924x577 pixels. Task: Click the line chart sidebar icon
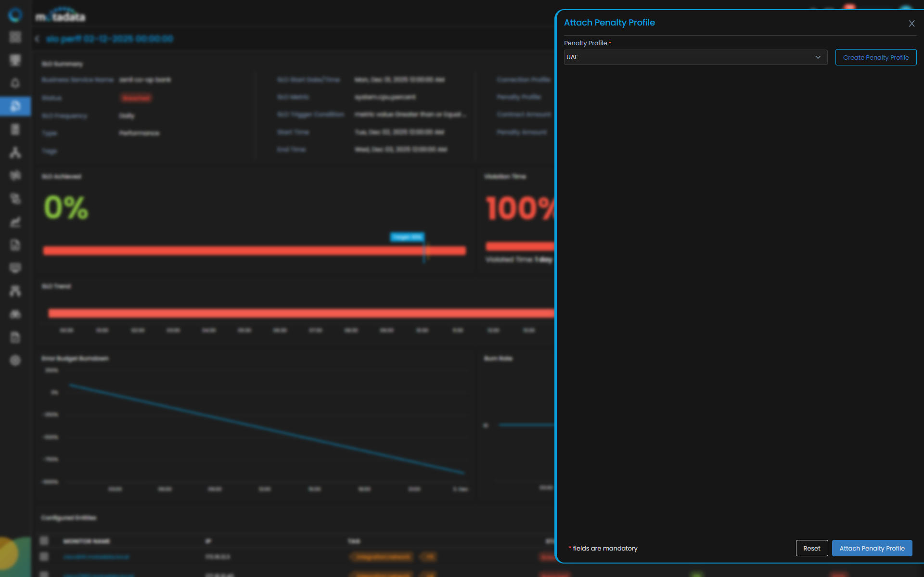point(15,222)
